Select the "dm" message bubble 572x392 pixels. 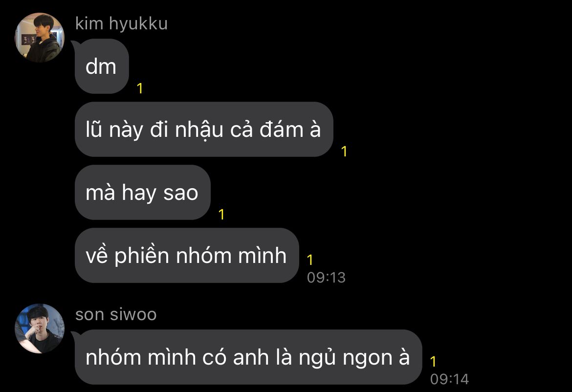[102, 66]
